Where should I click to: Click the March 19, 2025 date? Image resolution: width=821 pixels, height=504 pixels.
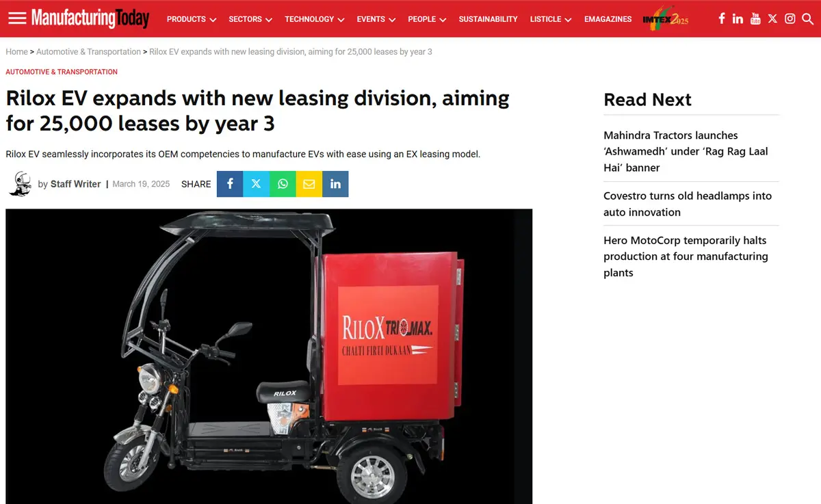coord(141,184)
